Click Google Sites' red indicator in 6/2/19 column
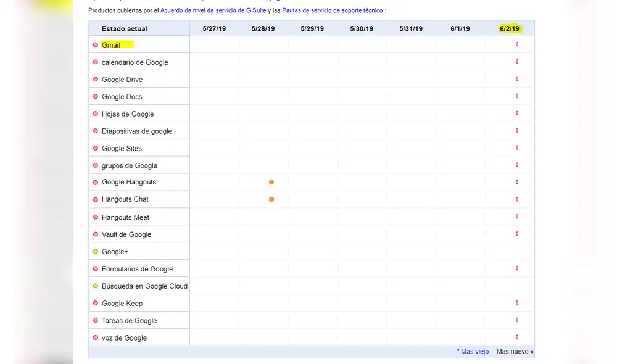Image resolution: width=617 pixels, height=364 pixels. [x=517, y=147]
